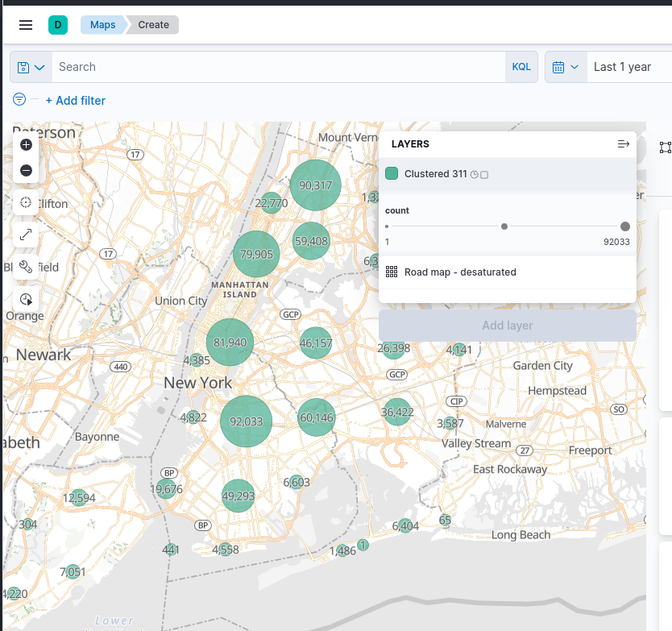This screenshot has height=631, width=672.
Task: Select the 7,051 cluster point
Action: [73, 571]
